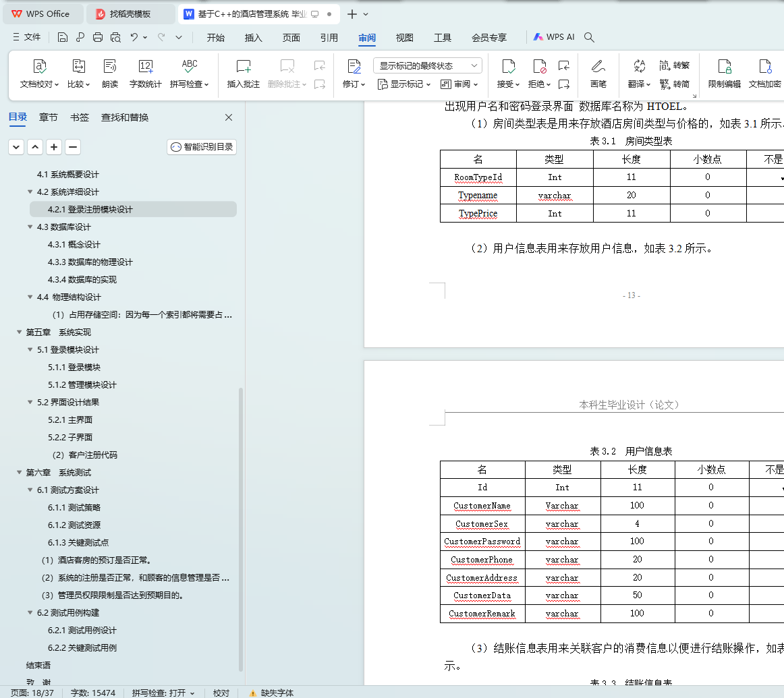Start 朗读 read-aloud feature
Viewport: 784px width, 698px height.
coord(110,73)
